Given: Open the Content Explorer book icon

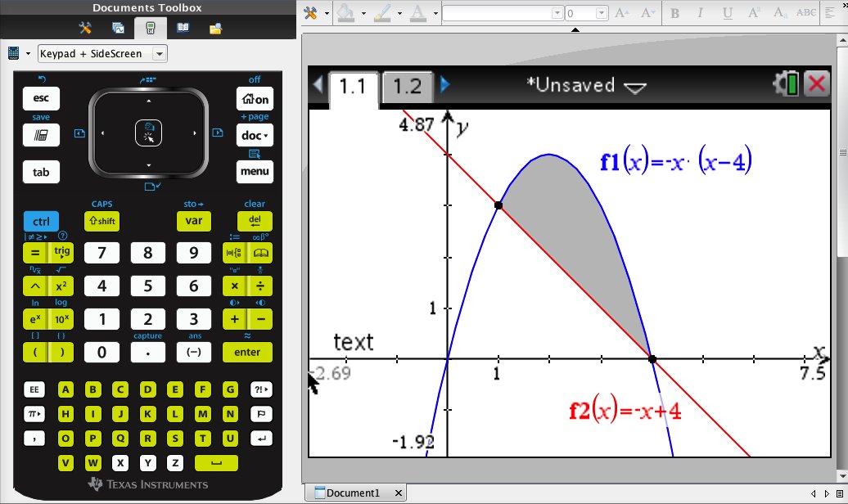Looking at the screenshot, I should (183, 27).
